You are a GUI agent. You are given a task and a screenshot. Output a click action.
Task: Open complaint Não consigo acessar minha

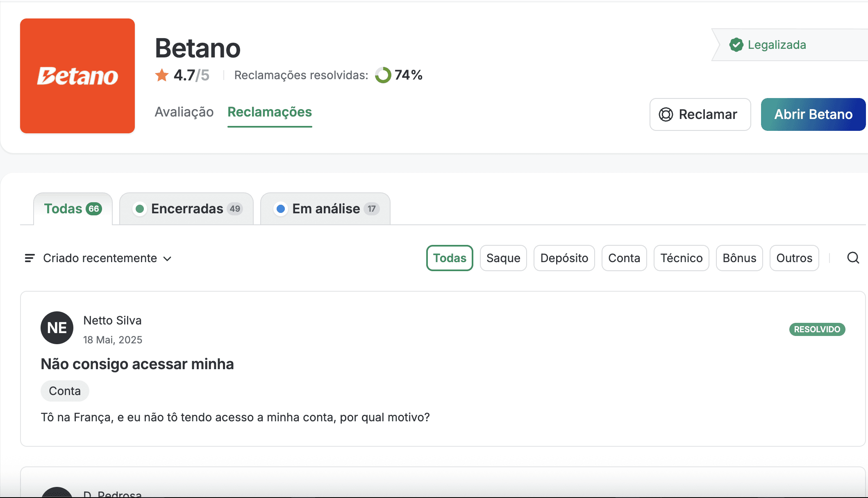[x=137, y=364]
